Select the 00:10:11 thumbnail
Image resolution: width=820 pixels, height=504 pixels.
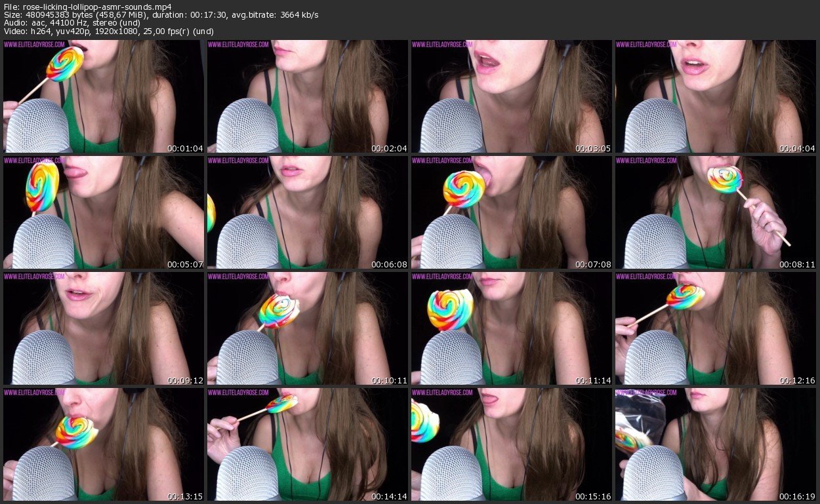pyautogui.click(x=308, y=328)
